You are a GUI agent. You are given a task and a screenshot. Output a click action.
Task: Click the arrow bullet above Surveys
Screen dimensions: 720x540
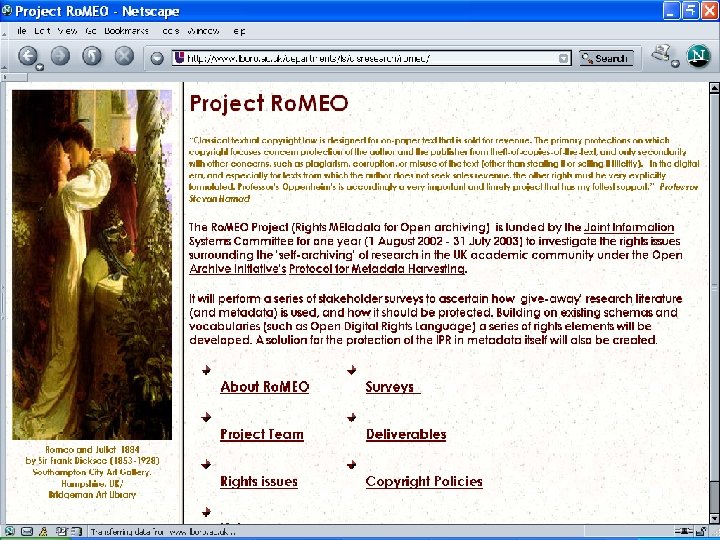click(x=352, y=369)
